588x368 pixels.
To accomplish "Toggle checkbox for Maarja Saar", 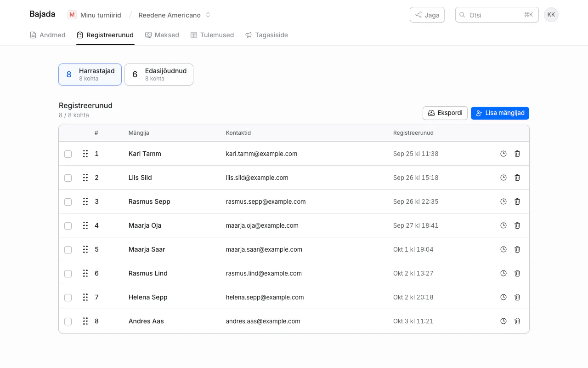I will click(68, 250).
